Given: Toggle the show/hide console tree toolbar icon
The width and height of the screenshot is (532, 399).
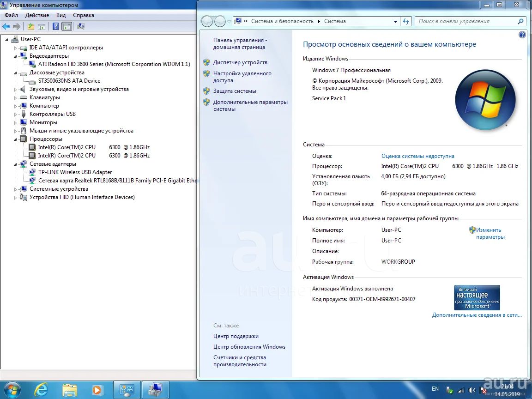Looking at the screenshot, I should coord(42,26).
